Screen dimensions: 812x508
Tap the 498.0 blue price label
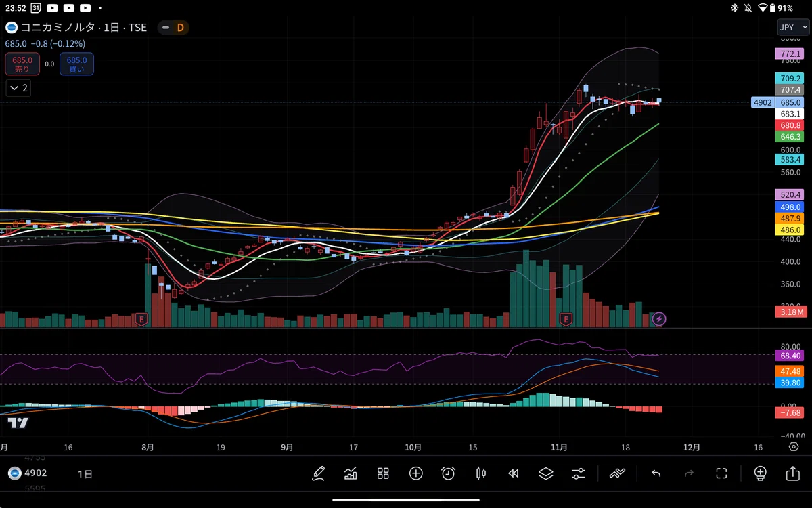pyautogui.click(x=790, y=207)
